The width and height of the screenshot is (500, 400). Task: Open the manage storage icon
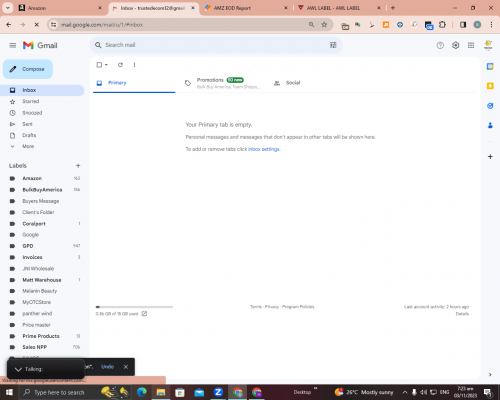[144, 314]
